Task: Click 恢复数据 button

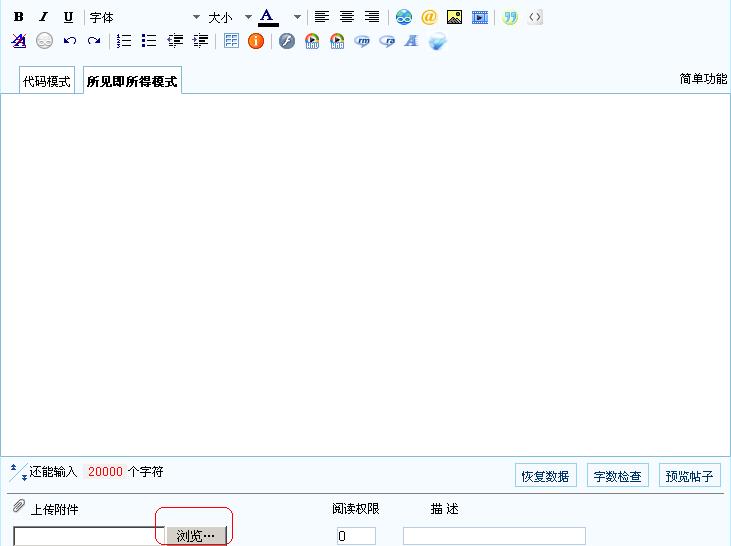Action: [x=545, y=476]
